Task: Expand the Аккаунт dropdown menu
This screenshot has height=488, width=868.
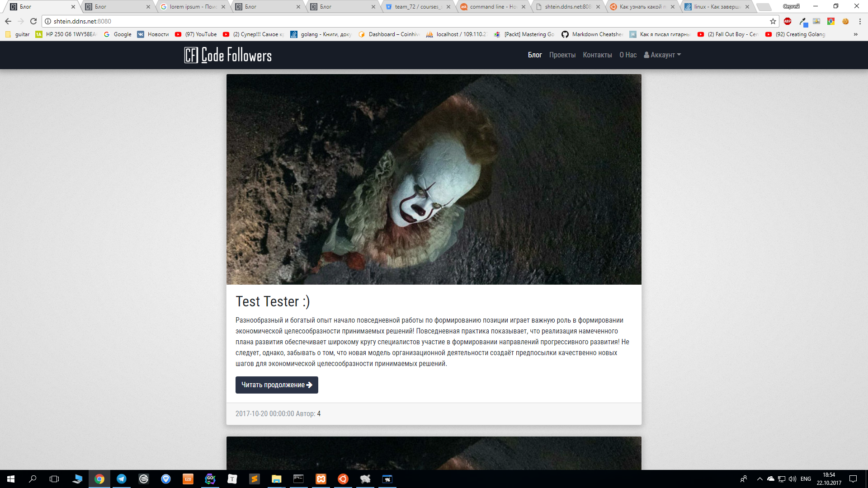Action: (x=662, y=55)
